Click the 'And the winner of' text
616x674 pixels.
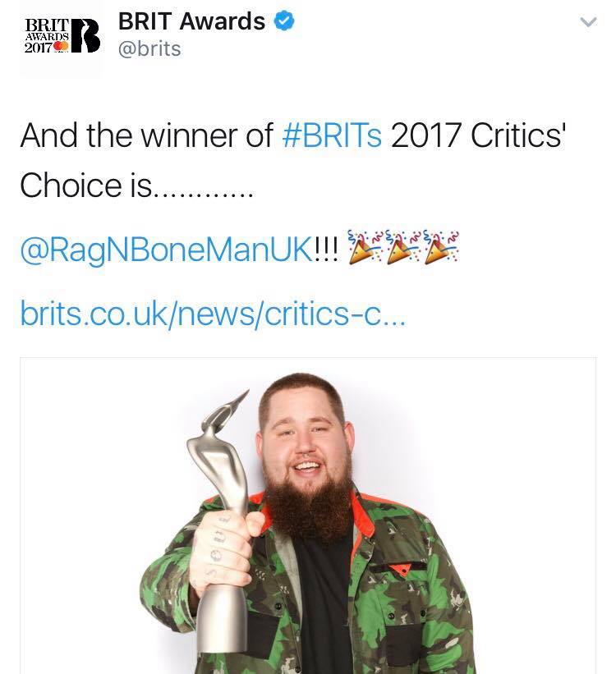[146, 135]
